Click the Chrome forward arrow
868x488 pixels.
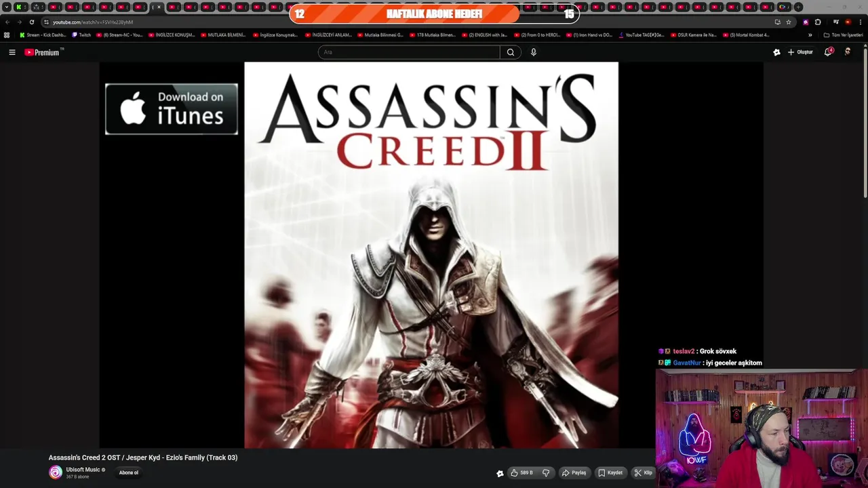click(19, 22)
